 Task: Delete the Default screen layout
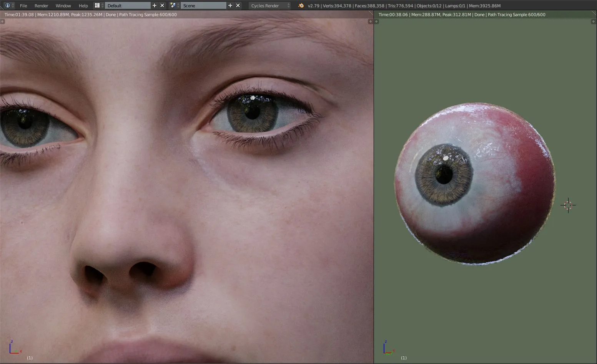[x=162, y=5]
